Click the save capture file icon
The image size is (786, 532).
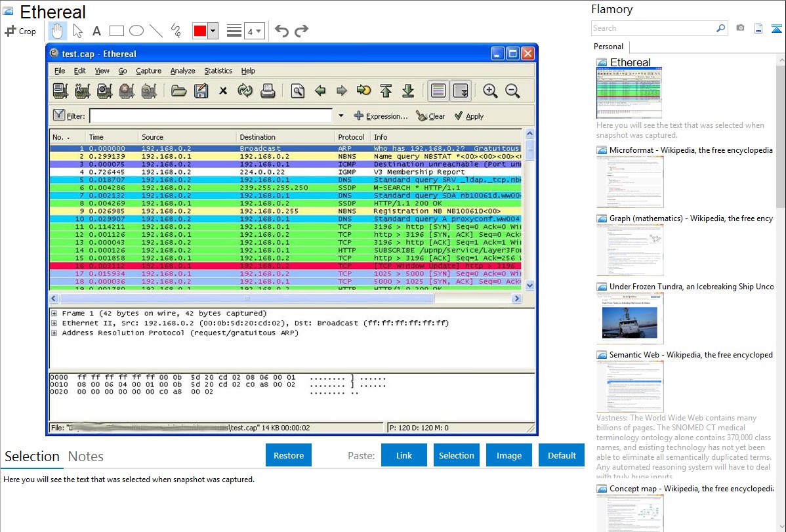coord(201,91)
